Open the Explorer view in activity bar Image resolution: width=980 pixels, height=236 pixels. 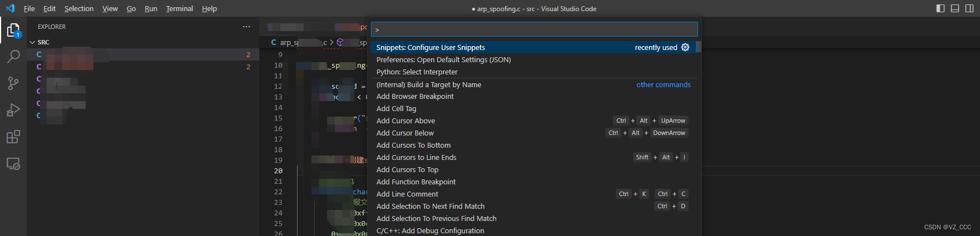13,30
